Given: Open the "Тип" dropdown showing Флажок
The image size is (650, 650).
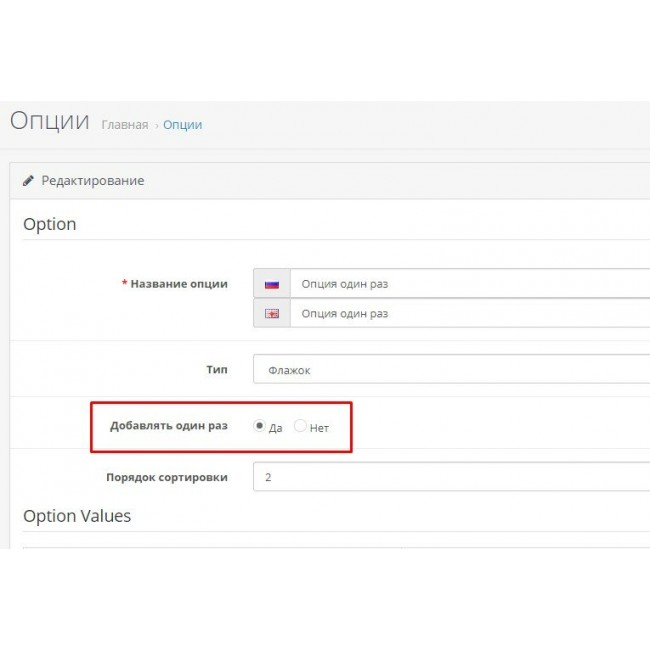Looking at the screenshot, I should point(450,370).
